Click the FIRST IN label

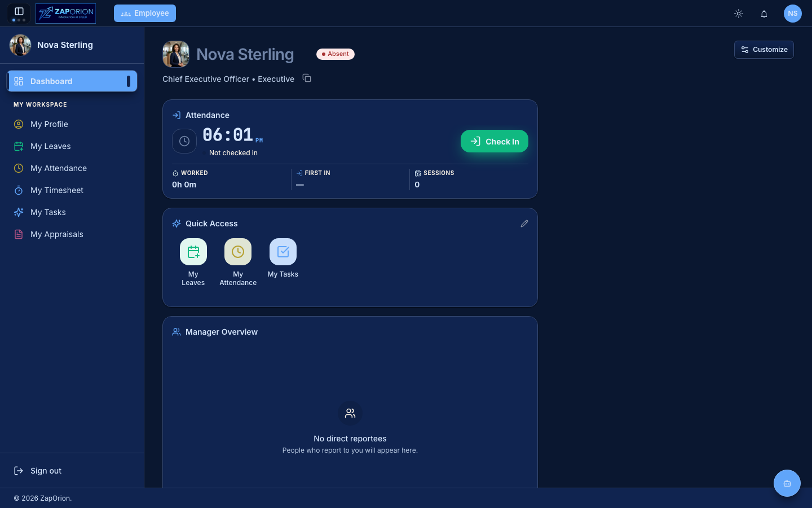(x=317, y=173)
